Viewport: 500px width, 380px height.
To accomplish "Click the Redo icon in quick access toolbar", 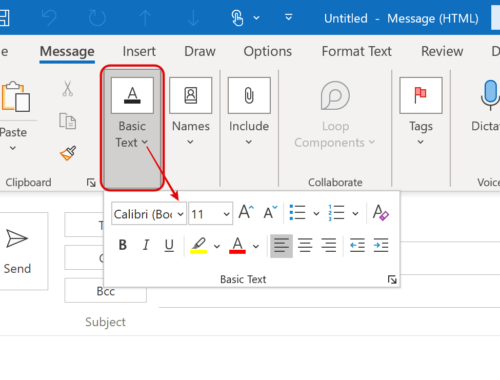I will (x=97, y=18).
